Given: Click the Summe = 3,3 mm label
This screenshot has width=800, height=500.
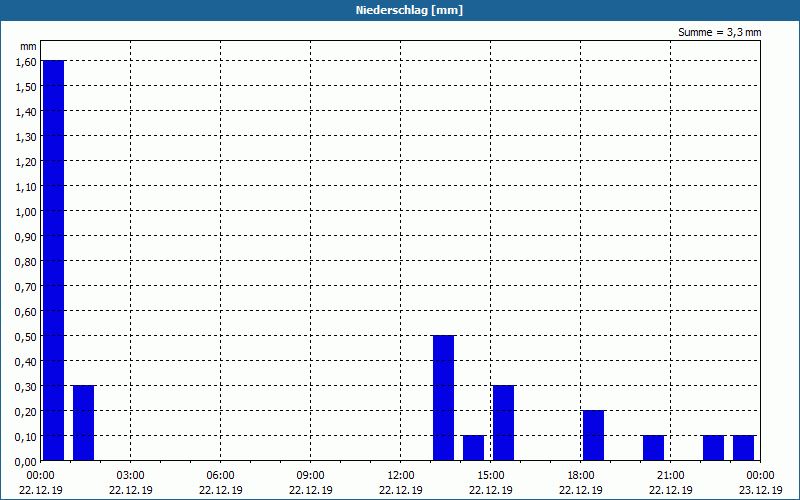Looking at the screenshot, I should [x=719, y=32].
